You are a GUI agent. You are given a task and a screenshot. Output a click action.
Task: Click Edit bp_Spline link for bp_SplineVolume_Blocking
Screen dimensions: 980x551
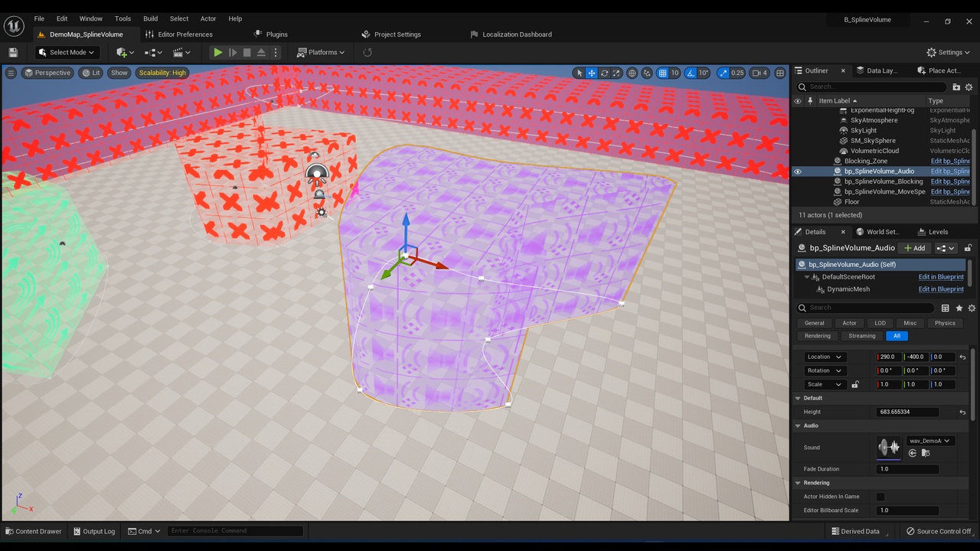[x=950, y=181]
